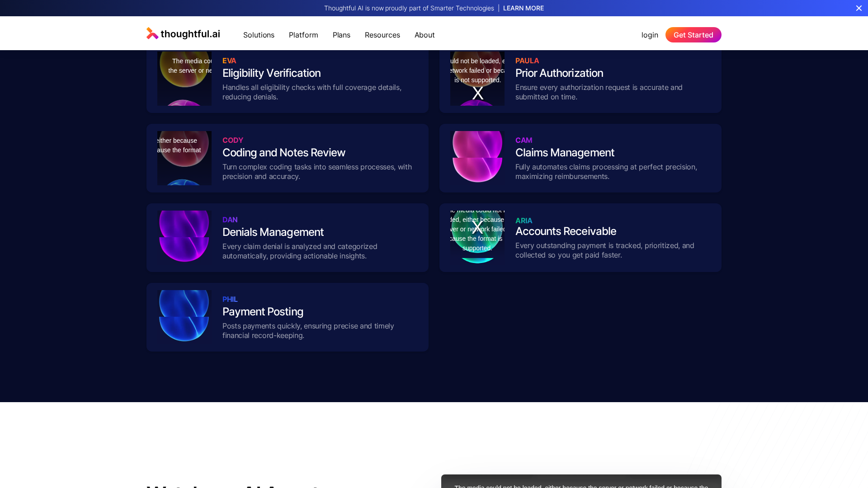Click DAN's purple orb icon
This screenshot has width=868, height=488.
point(184,238)
